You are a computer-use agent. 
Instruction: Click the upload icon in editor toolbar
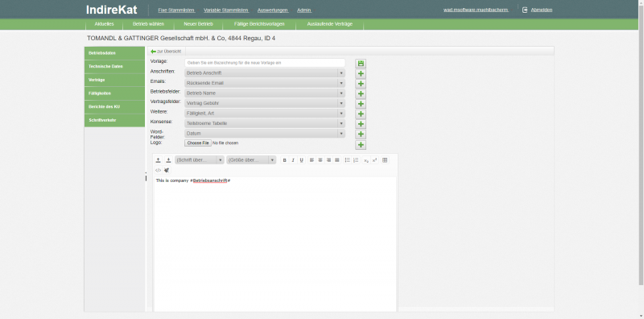pyautogui.click(x=158, y=160)
